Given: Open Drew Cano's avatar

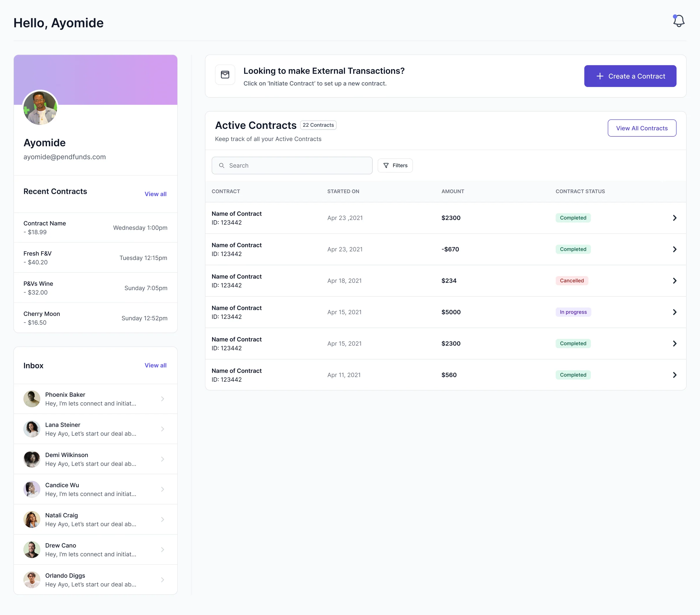Looking at the screenshot, I should click(32, 550).
